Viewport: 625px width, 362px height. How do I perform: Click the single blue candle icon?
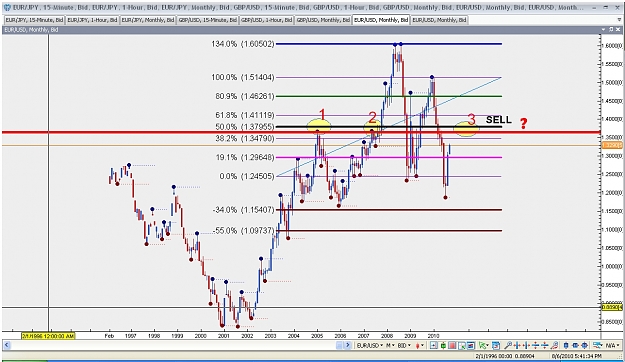566,345
